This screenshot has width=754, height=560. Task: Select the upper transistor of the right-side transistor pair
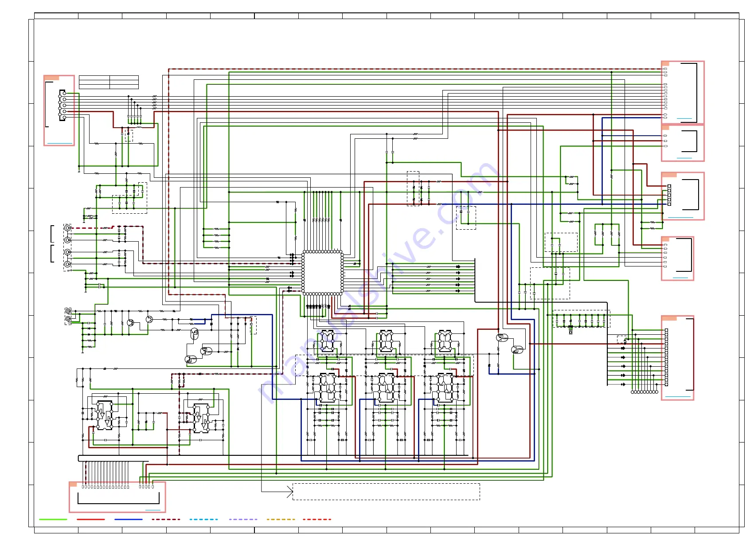(x=502, y=338)
